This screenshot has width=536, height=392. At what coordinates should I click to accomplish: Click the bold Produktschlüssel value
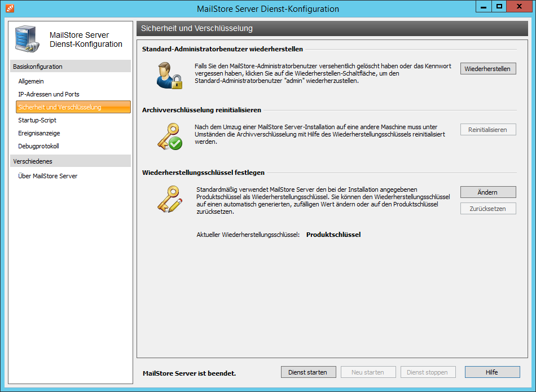click(x=333, y=235)
